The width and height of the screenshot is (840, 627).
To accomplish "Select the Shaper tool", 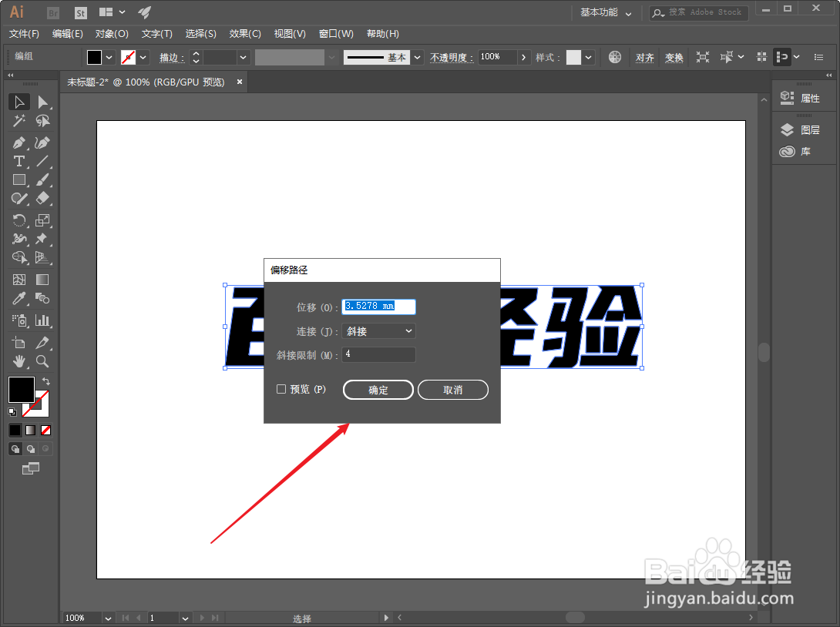I will (x=18, y=199).
